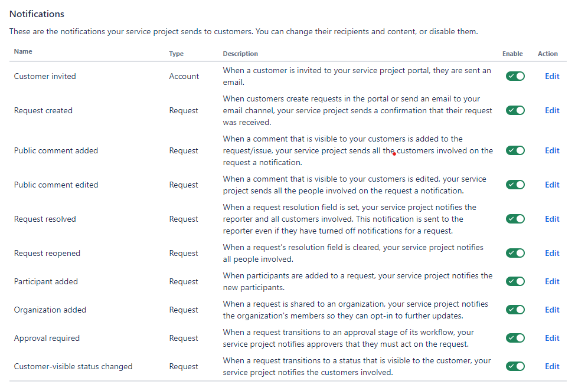Viewport: 588px width, 391px height.
Task: Disable the Customer invited notification toggle
Action: tap(515, 76)
